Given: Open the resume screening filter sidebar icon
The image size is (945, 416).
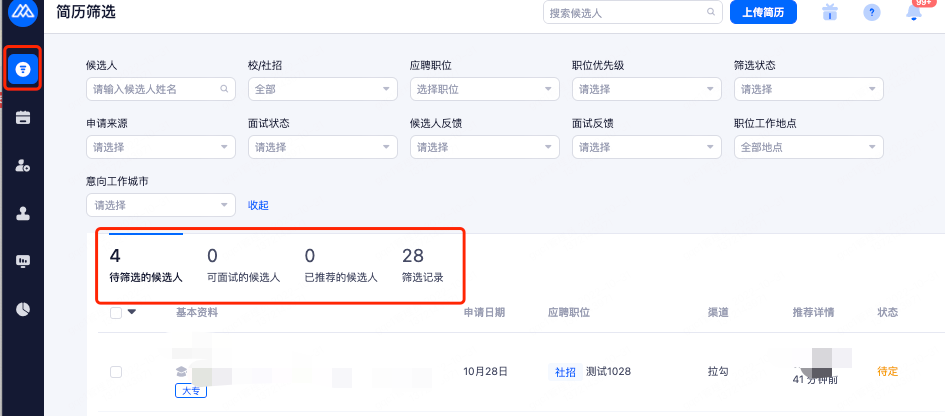Looking at the screenshot, I should (22, 68).
